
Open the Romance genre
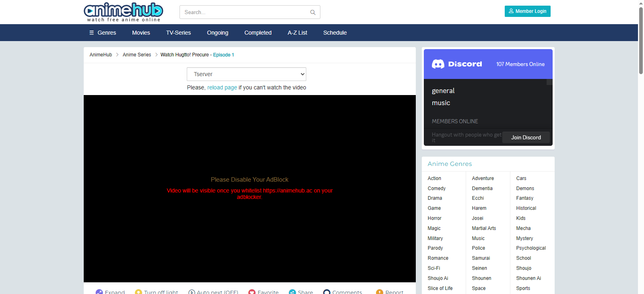click(438, 258)
